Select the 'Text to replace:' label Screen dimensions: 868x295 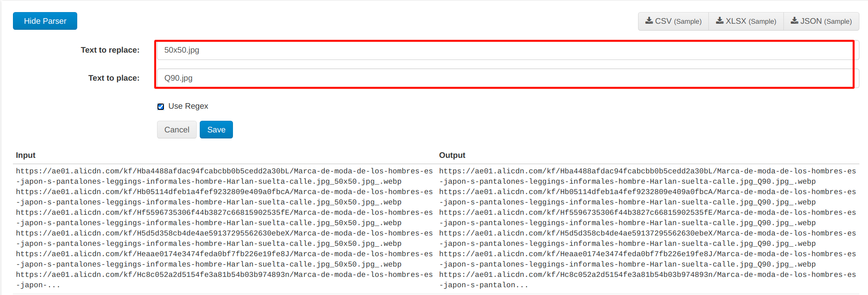110,50
